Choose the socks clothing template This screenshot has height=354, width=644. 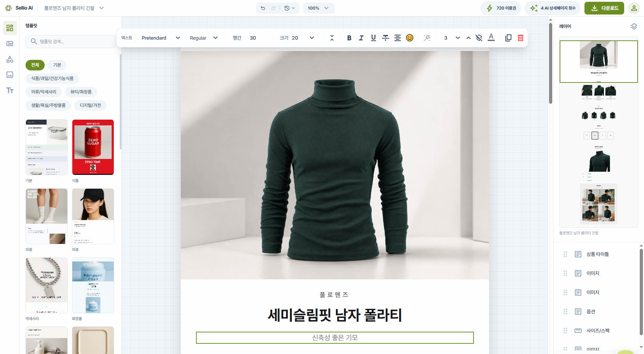pyautogui.click(x=46, y=216)
